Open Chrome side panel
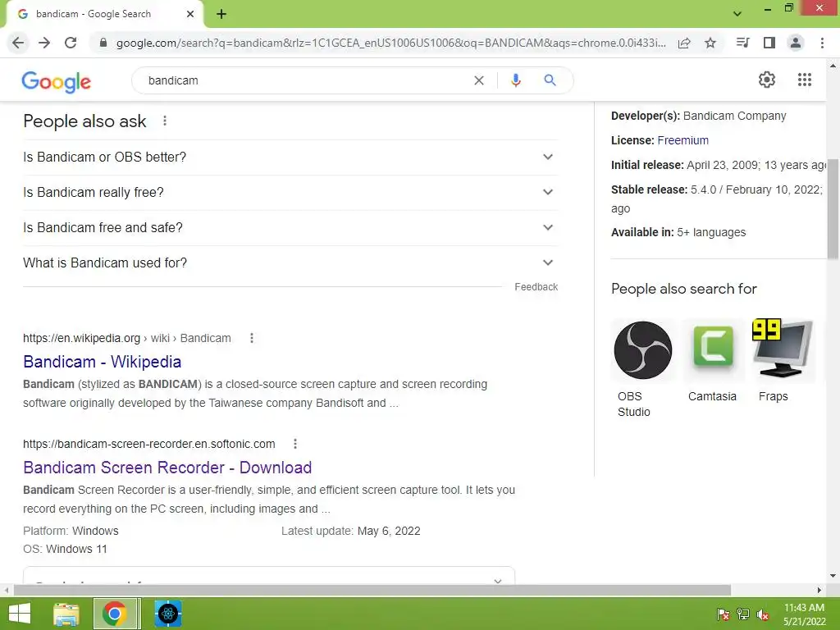 769,43
